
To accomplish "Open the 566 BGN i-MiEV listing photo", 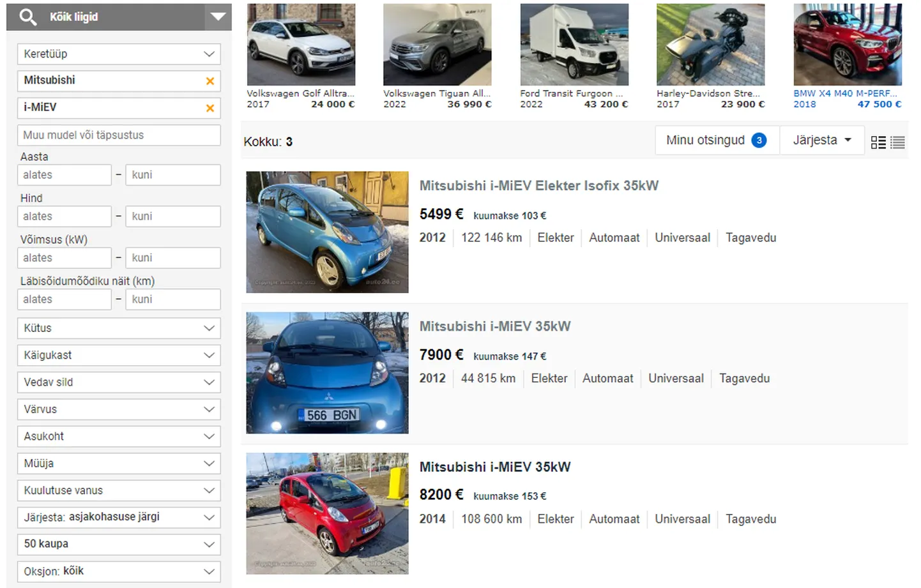I will (x=328, y=373).
